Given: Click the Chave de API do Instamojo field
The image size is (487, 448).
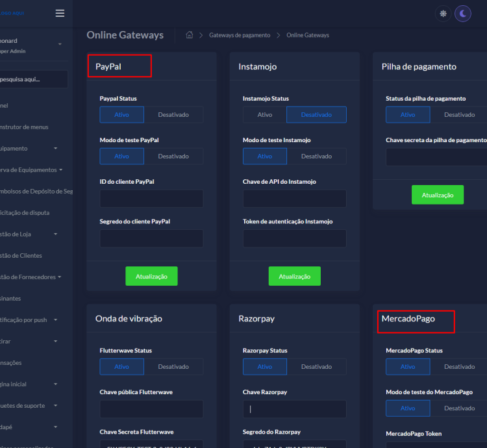Looking at the screenshot, I should pos(294,199).
